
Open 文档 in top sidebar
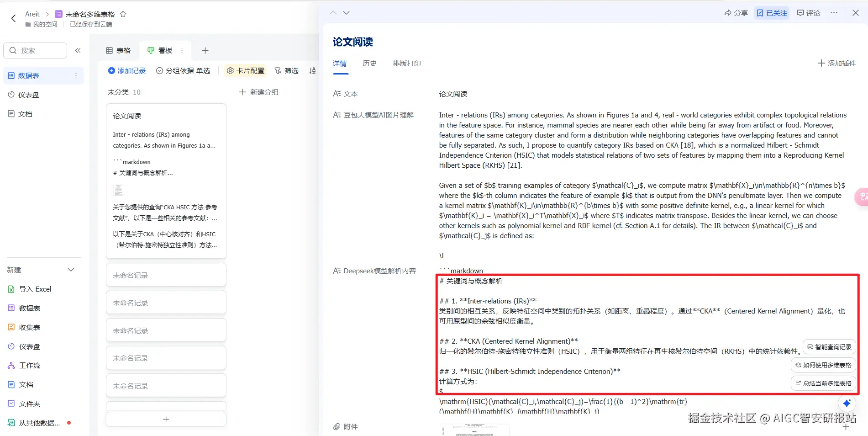click(x=21, y=114)
